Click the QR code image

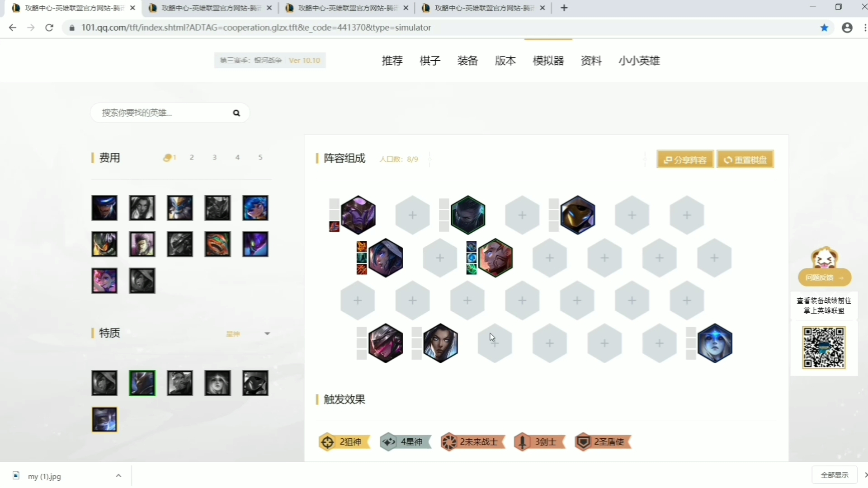824,348
